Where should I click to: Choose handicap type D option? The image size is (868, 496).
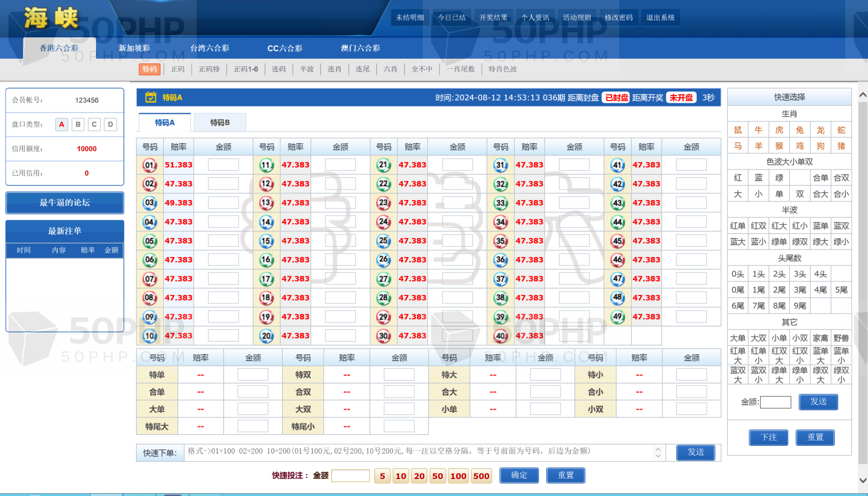110,124
